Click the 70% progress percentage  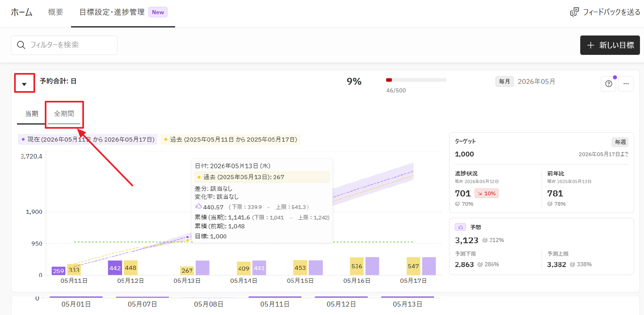click(467, 204)
